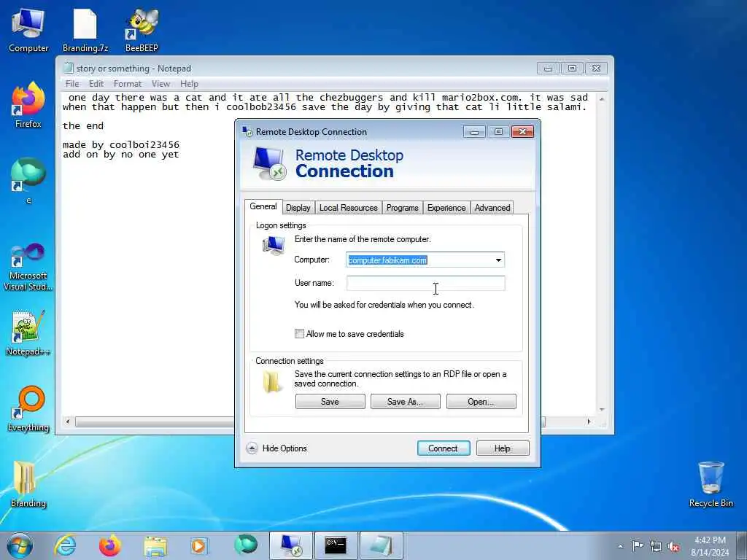The width and height of the screenshot is (747, 560).
Task: Click Save connection settings button
Action: pos(330,402)
